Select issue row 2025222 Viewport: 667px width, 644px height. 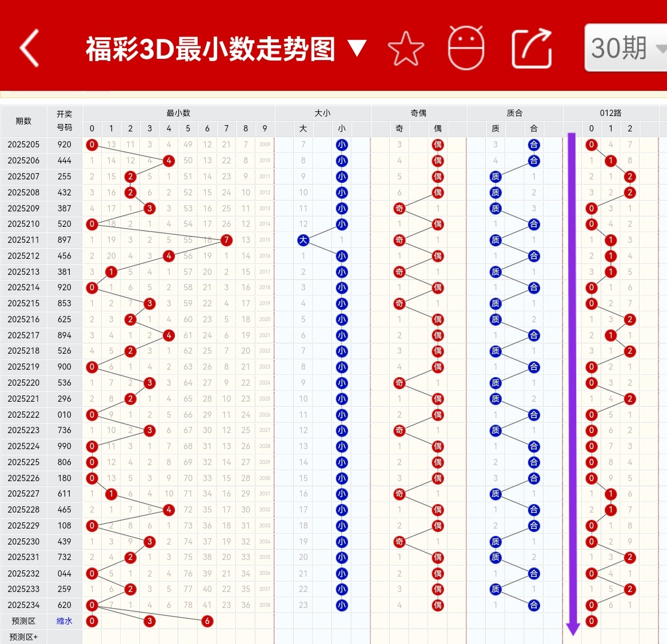pos(23,415)
